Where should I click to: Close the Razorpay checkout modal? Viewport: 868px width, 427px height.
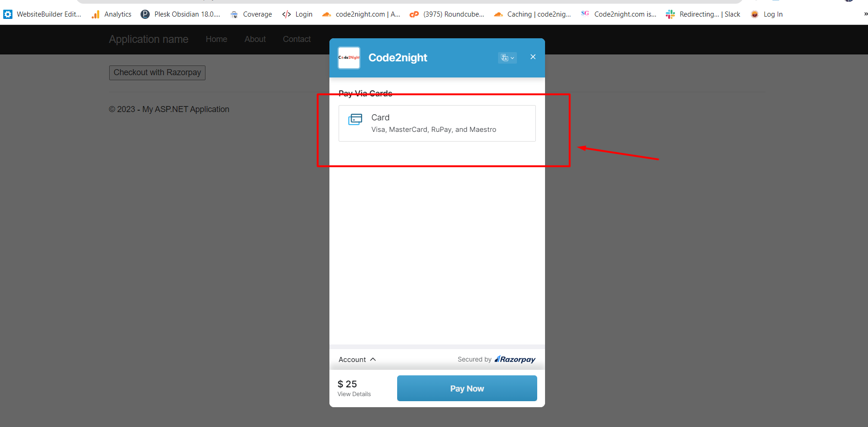pyautogui.click(x=533, y=57)
